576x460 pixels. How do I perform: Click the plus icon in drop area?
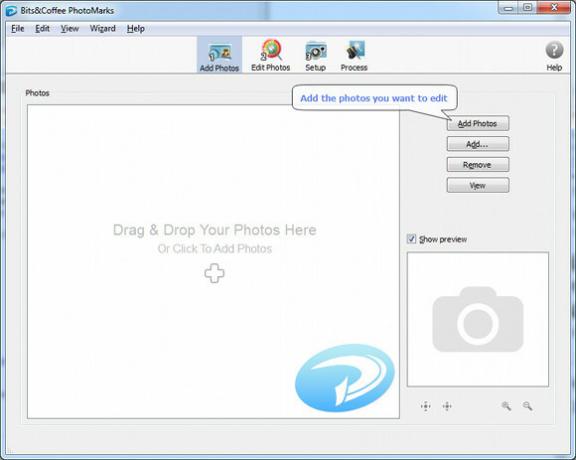[215, 273]
